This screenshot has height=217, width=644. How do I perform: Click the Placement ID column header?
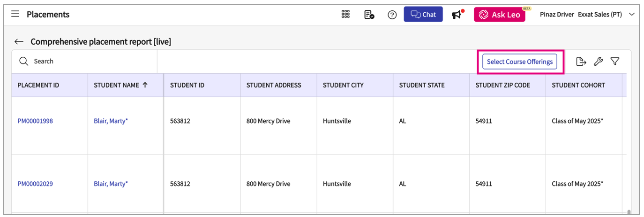(x=38, y=85)
